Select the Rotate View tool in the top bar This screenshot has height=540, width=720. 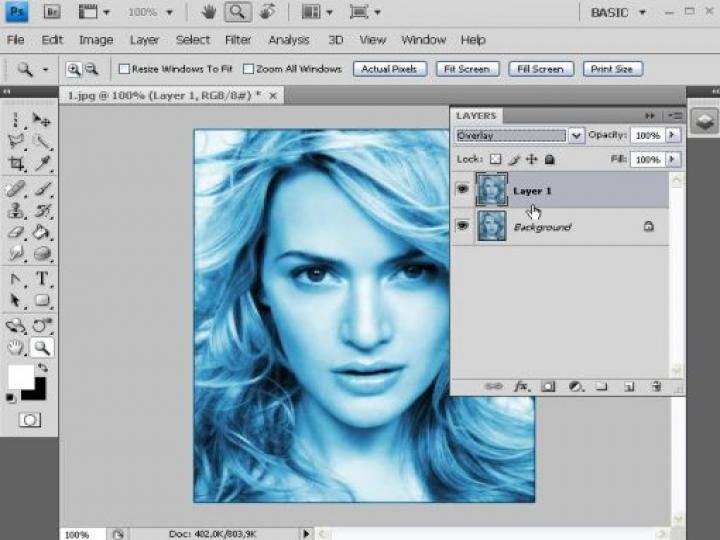click(x=267, y=12)
